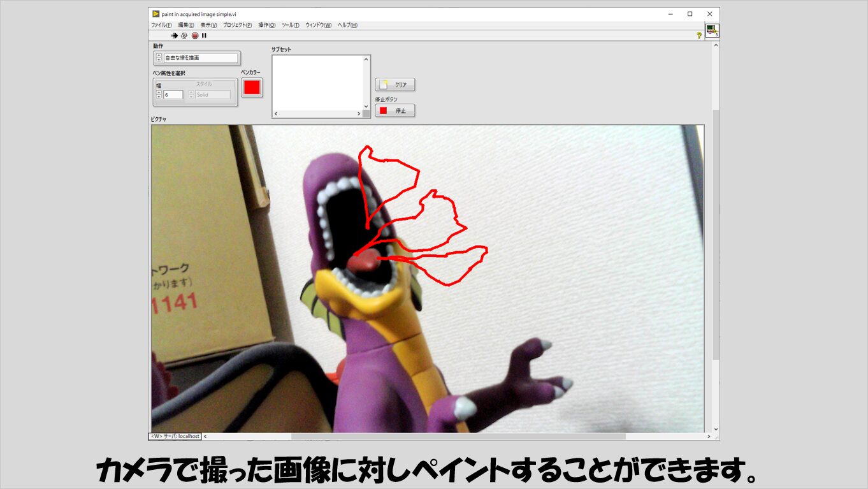The height and width of the screenshot is (489, 868).
Task: Click the Run arrow in the toolbar
Action: coord(175,36)
